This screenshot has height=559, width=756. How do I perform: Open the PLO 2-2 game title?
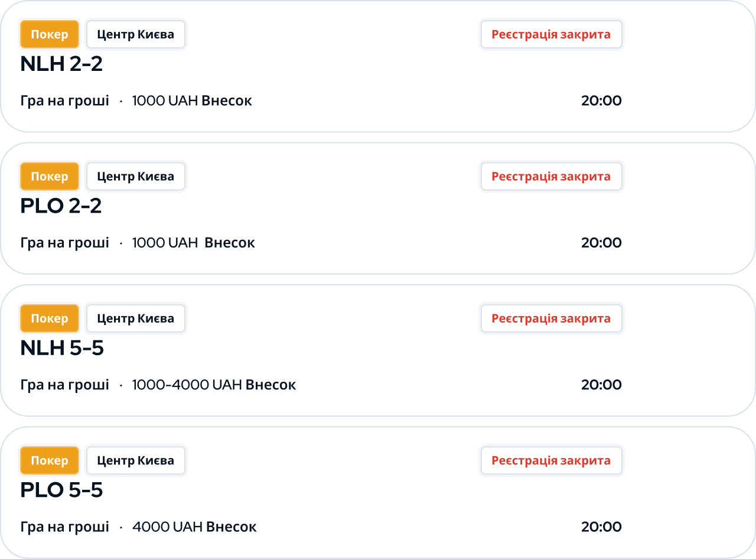61,206
